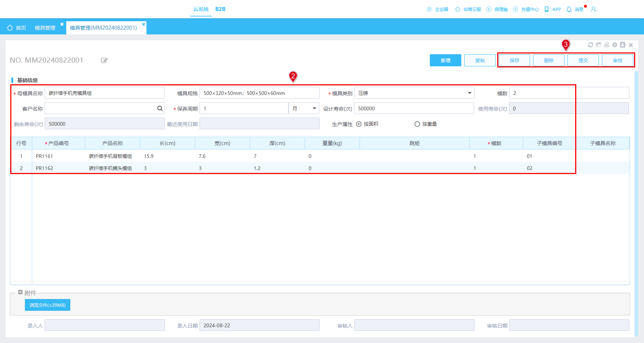Click the user account icon
Screen dimensions: 644x343
(x=593, y=9)
